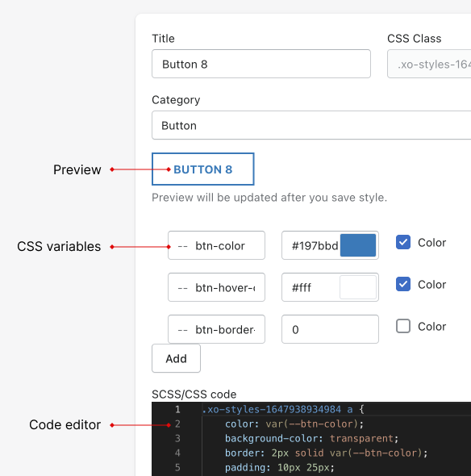The image size is (471, 476).
Task: Click line 1 selector in code editor
Action: [272, 409]
